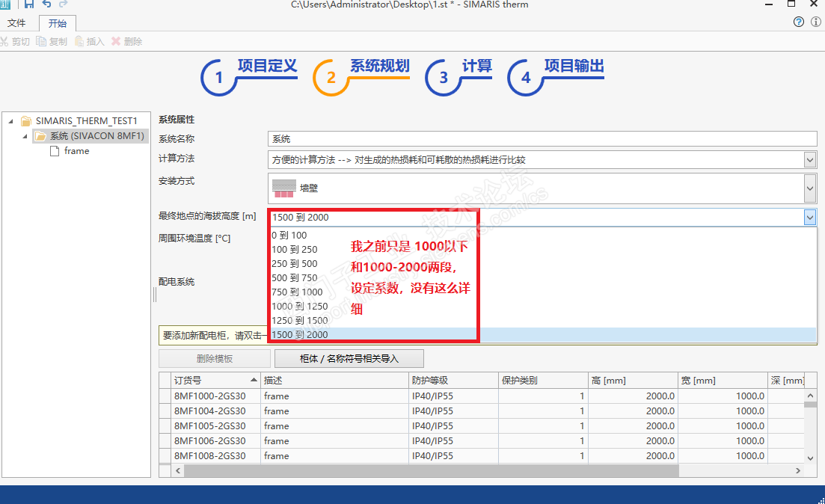Click horizontal scrollbar right arrow
This screenshot has height=504, width=825.
point(798,471)
